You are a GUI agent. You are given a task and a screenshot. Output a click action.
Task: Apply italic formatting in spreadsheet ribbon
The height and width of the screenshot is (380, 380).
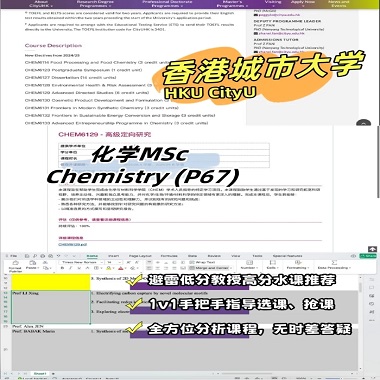(x=70, y=268)
